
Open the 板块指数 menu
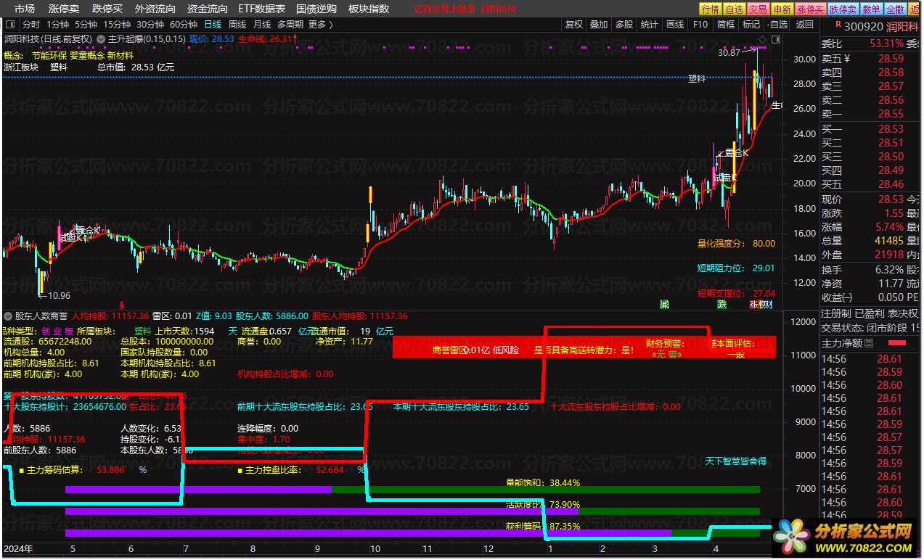369,9
